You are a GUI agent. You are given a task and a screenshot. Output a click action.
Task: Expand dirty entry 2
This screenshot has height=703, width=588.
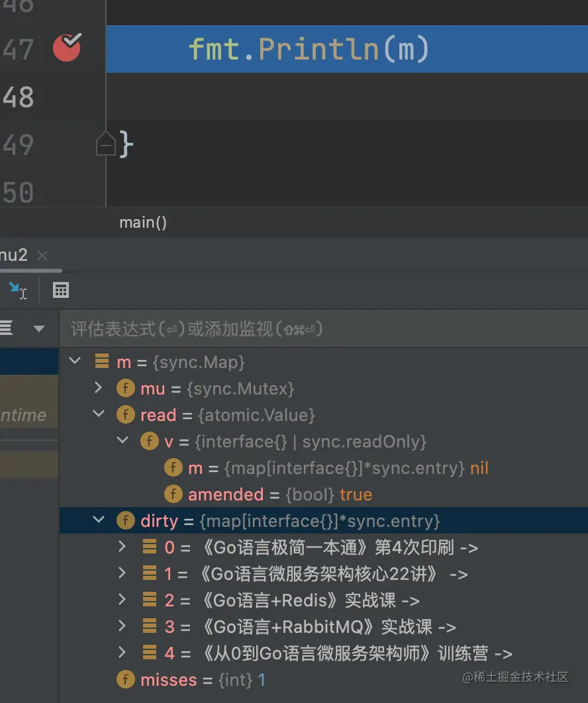point(122,599)
